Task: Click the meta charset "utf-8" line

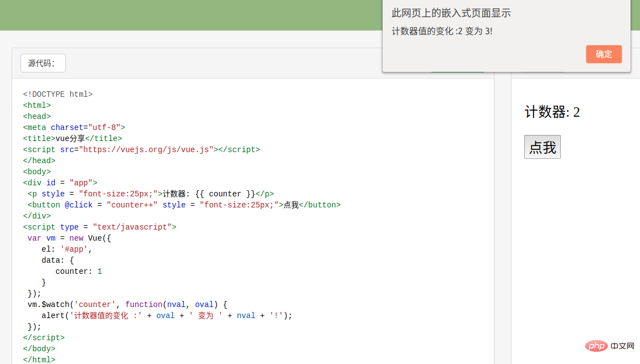Action: (x=74, y=127)
